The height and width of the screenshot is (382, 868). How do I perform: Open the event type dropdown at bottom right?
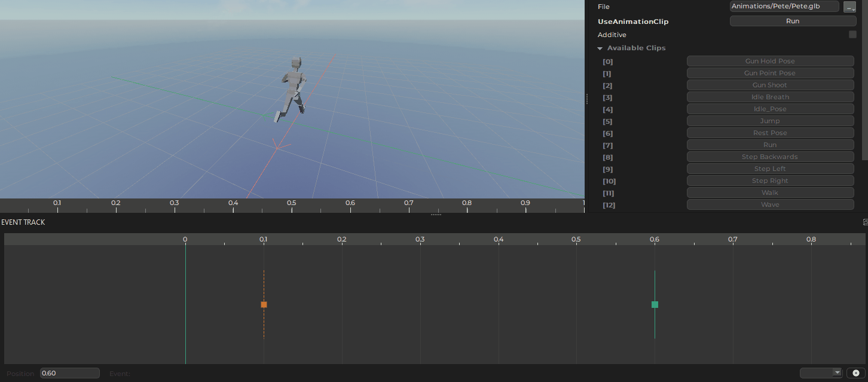[x=821, y=373]
